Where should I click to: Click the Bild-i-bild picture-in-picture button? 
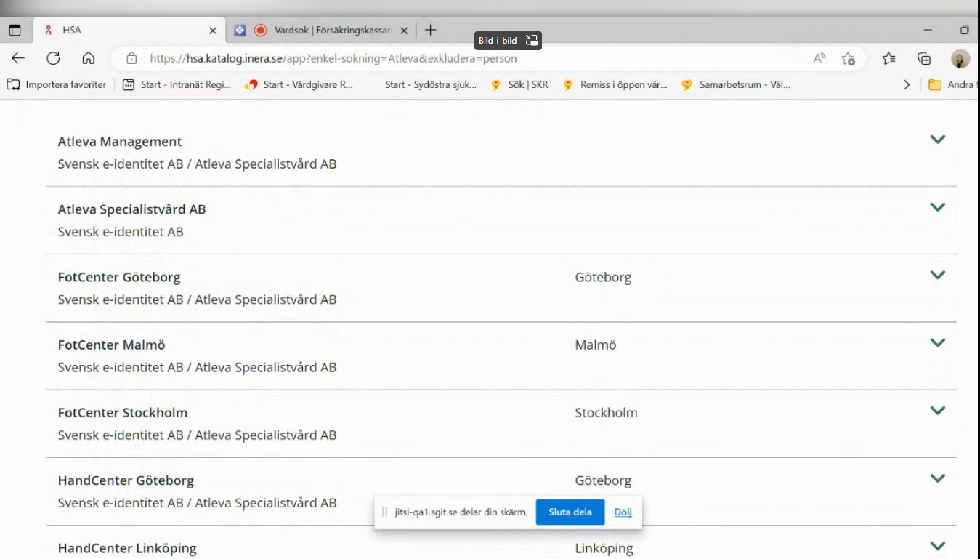tap(508, 41)
